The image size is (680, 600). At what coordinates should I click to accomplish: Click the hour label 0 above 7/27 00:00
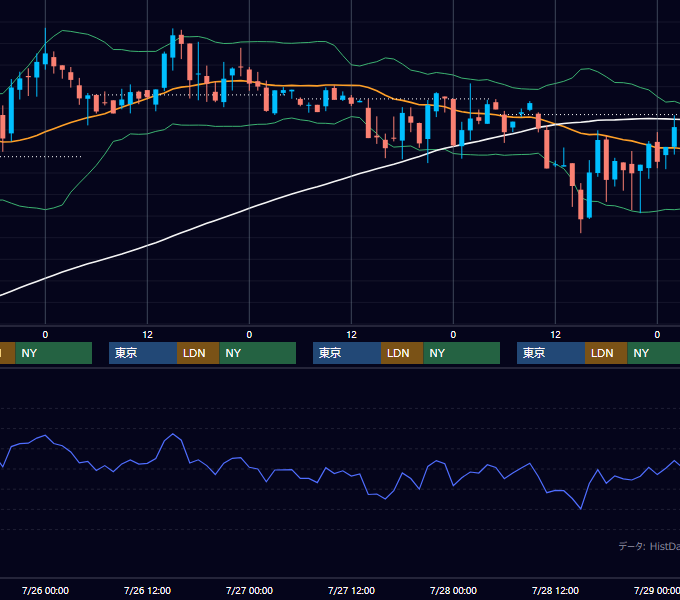click(249, 335)
